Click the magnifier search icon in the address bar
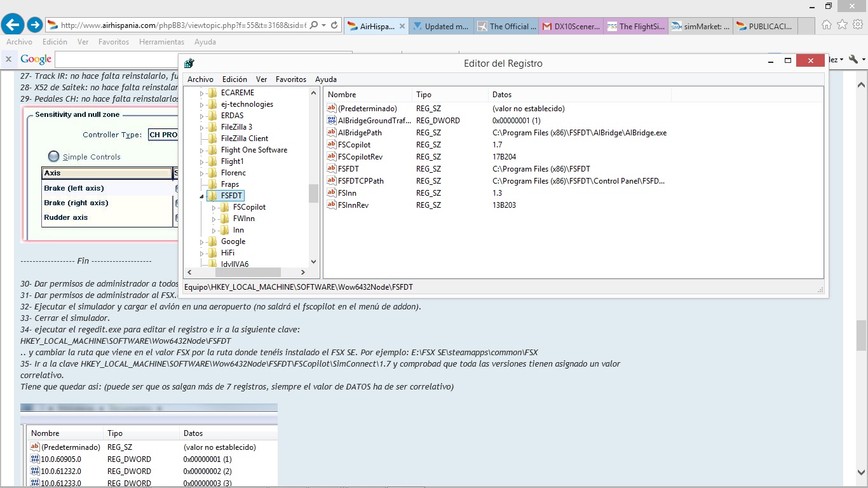The width and height of the screenshot is (868, 488). [313, 25]
